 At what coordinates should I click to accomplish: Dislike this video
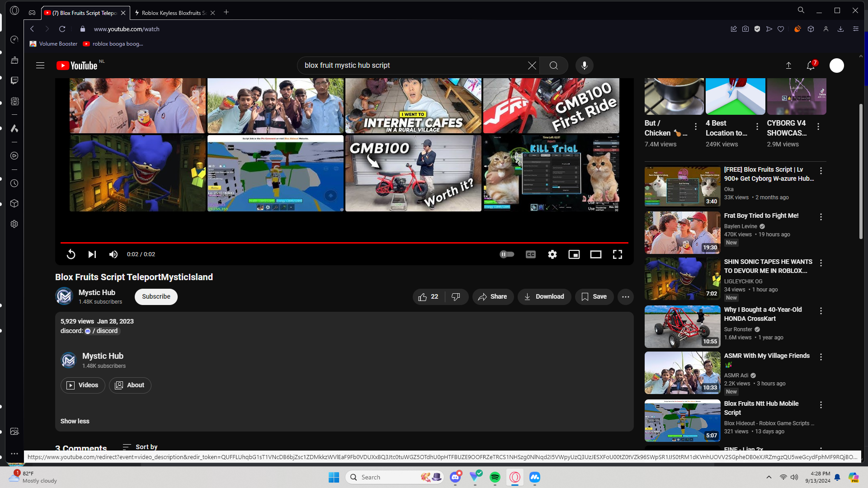(456, 297)
